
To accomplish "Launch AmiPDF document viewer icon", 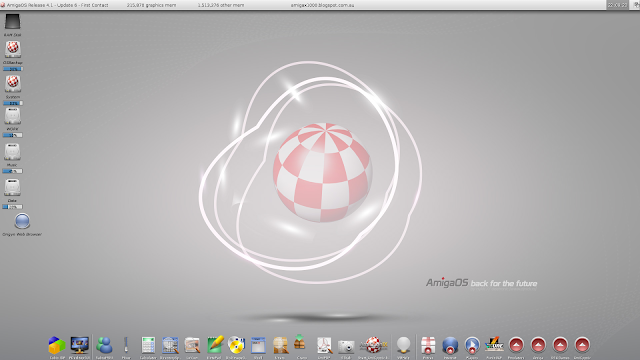I will (324, 345).
